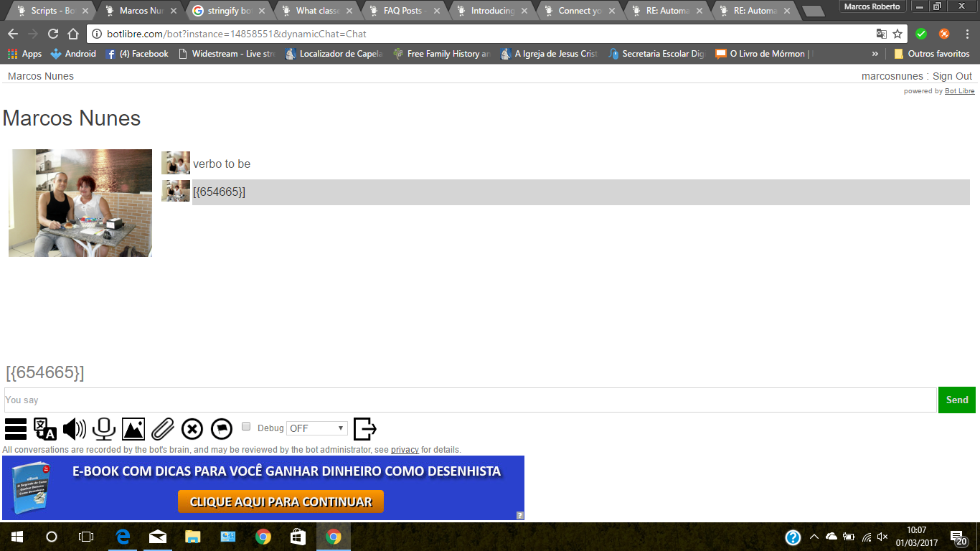Click the translate language icon

click(x=45, y=428)
